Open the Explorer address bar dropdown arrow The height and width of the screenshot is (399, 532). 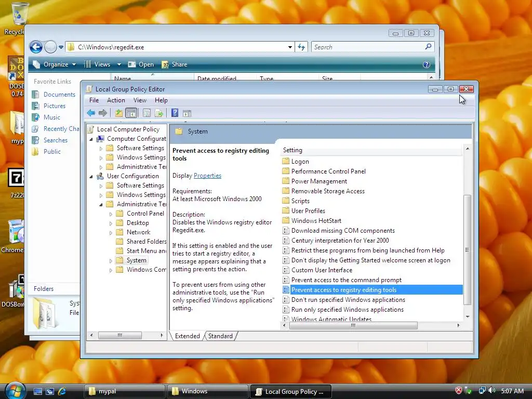point(290,47)
